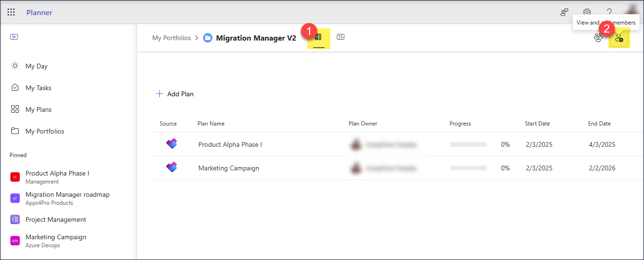
Task: Open My Plans
Action: 38,109
